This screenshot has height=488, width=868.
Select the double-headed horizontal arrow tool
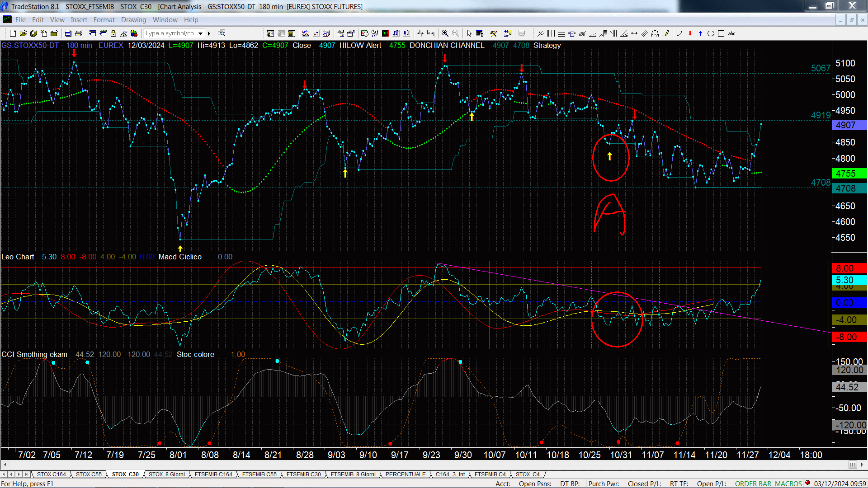[x=634, y=33]
